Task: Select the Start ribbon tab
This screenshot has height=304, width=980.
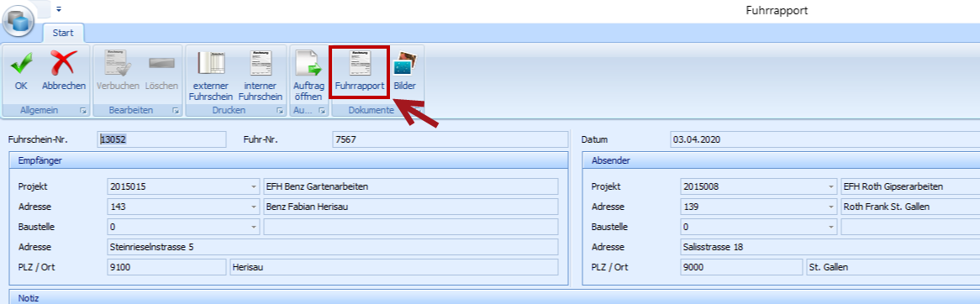Action: pos(63,33)
